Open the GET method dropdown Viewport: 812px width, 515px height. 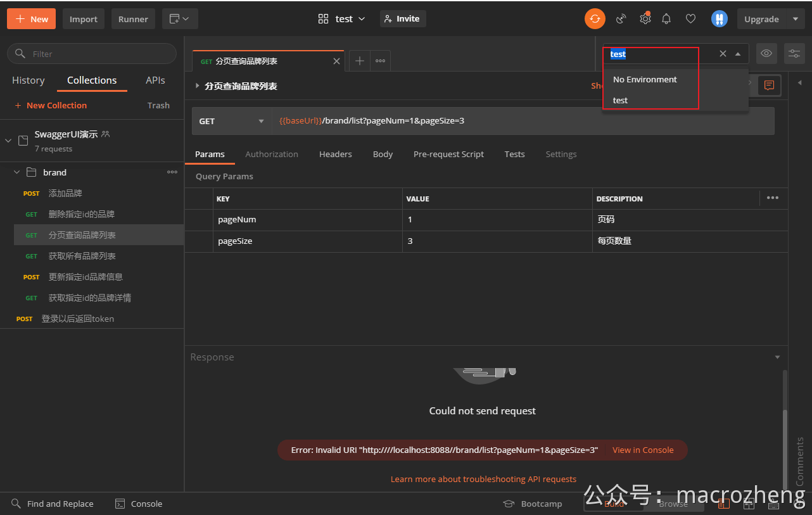click(x=232, y=121)
